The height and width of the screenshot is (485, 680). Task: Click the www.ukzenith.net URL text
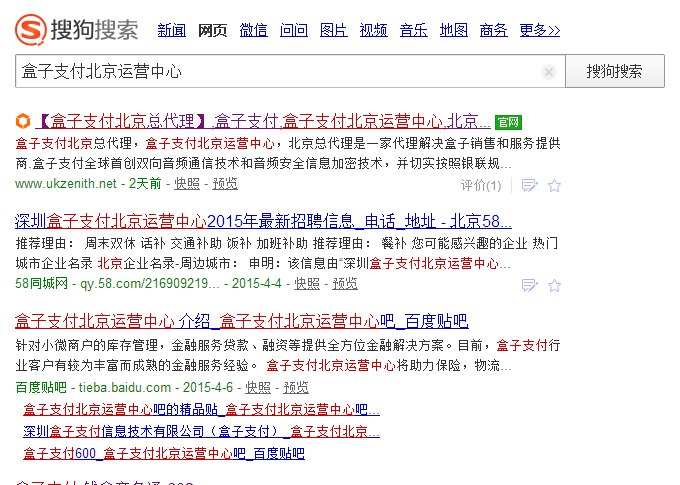coord(66,184)
